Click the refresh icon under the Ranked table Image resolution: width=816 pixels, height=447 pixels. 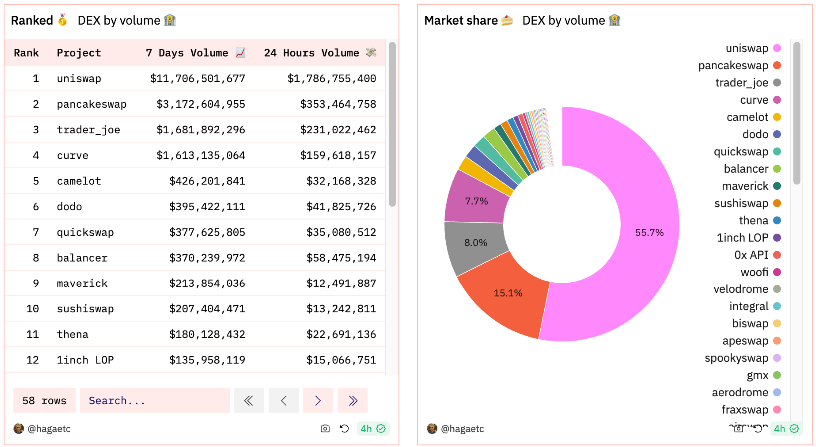pos(344,428)
